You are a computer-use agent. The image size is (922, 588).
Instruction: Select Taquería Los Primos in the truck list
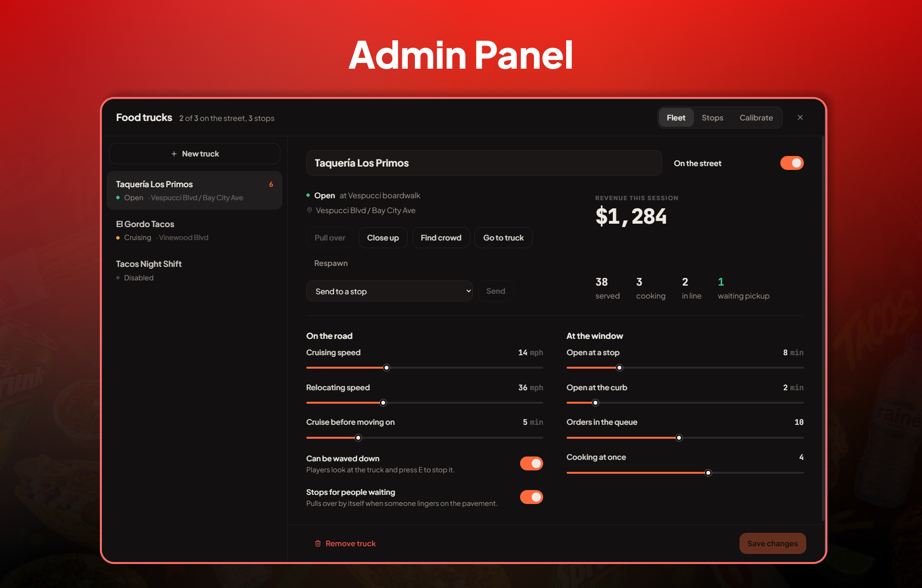click(194, 190)
